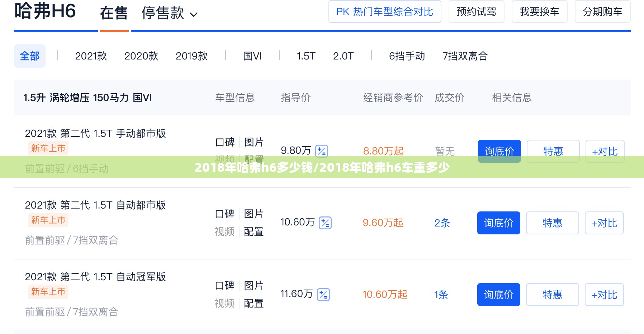Open 配置 link for 自动冠军版
Viewport: 644px width, 334px height.
(254, 304)
